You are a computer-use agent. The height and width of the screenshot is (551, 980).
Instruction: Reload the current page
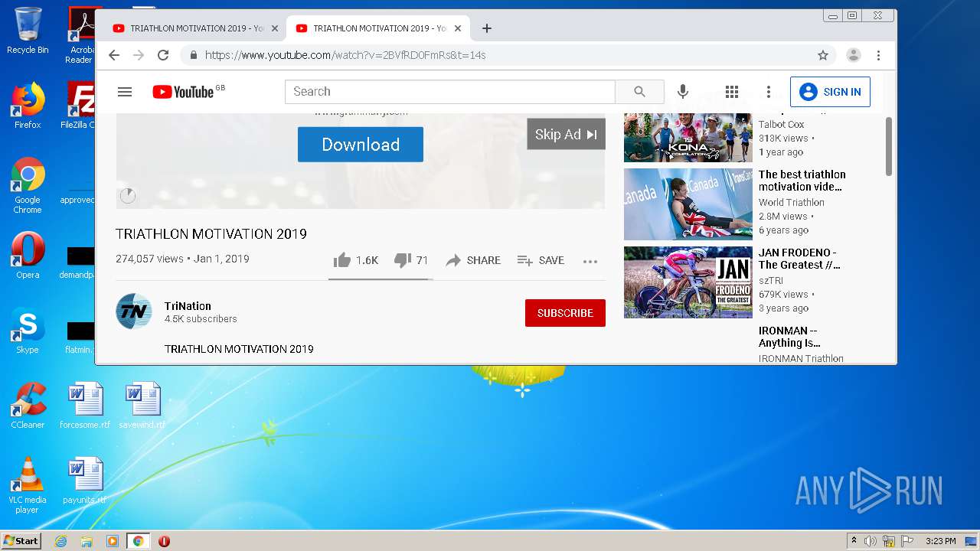(x=162, y=55)
